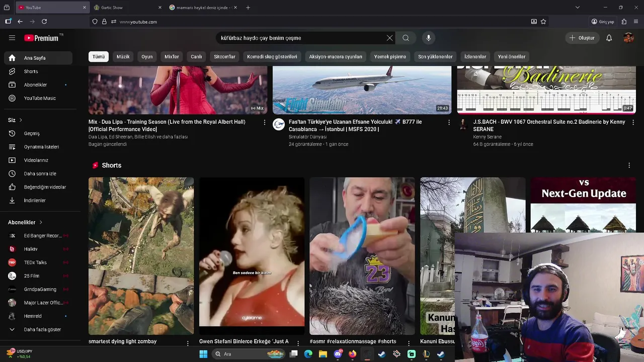The image size is (644, 362).
Task: Select the Son yüklenenler chip
Action: (x=435, y=57)
